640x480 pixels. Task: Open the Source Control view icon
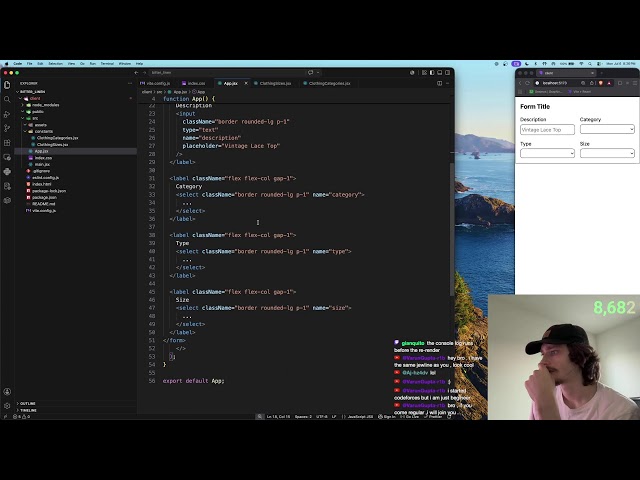[7, 128]
